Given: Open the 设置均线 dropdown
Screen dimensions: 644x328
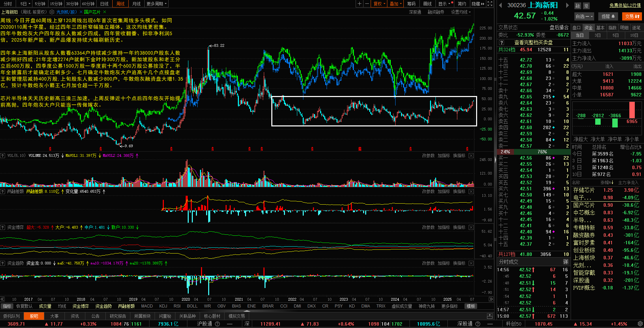Looking at the screenshot, I should 461,12.
